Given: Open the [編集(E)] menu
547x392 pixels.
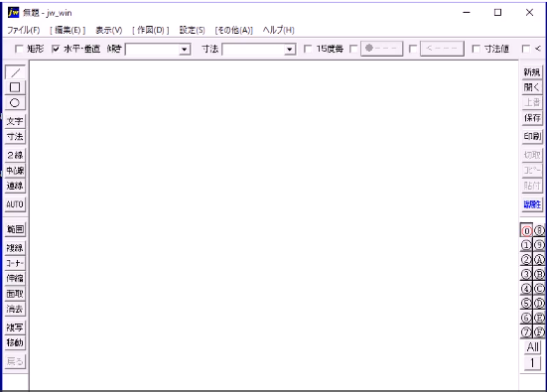Looking at the screenshot, I should [x=68, y=30].
